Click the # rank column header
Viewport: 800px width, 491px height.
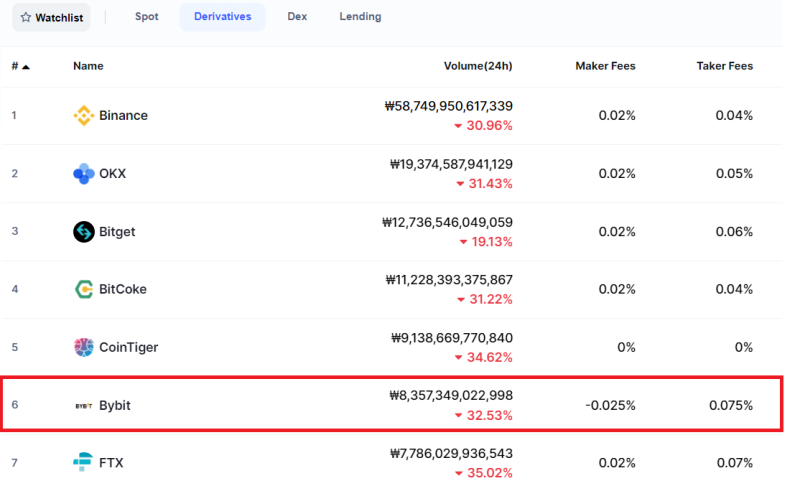click(15, 66)
